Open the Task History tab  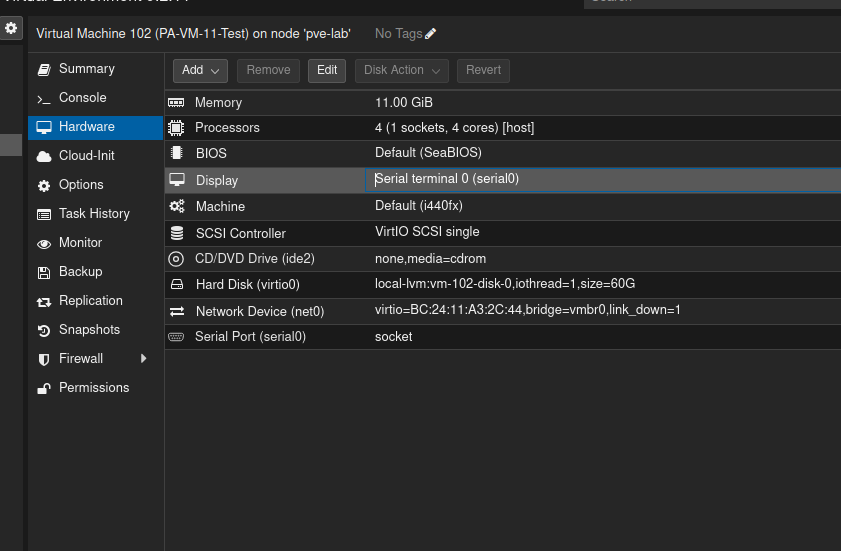pos(95,214)
